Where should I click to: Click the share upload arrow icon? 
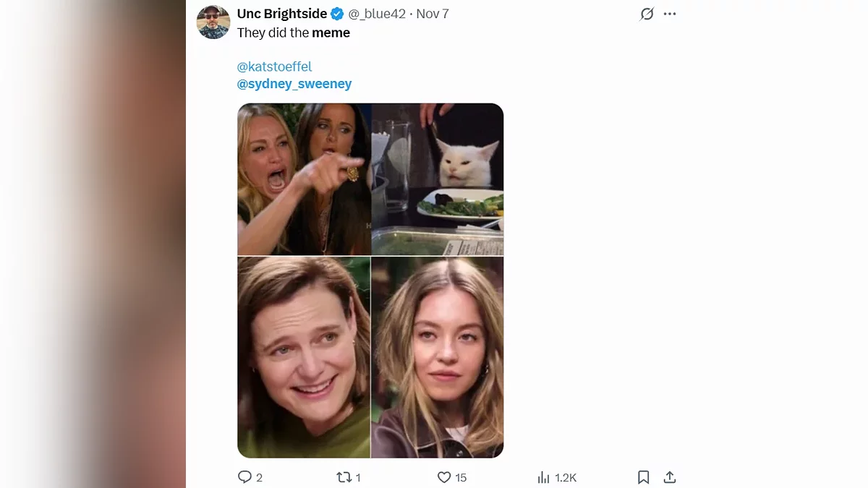tap(670, 477)
